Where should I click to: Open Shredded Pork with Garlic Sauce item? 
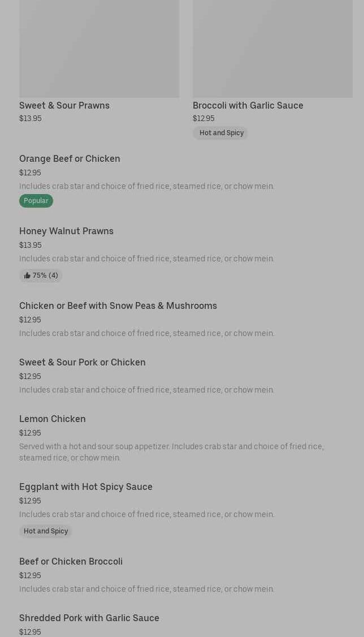(89, 618)
